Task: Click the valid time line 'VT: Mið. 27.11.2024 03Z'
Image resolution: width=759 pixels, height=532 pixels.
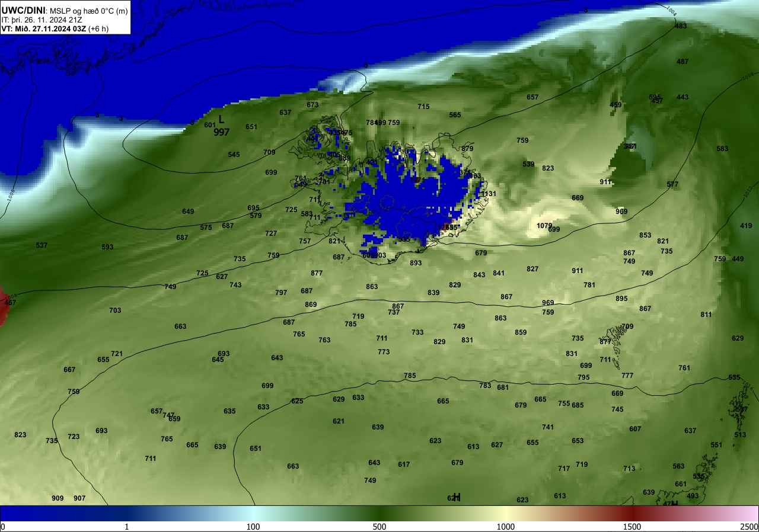Action: pos(43,28)
